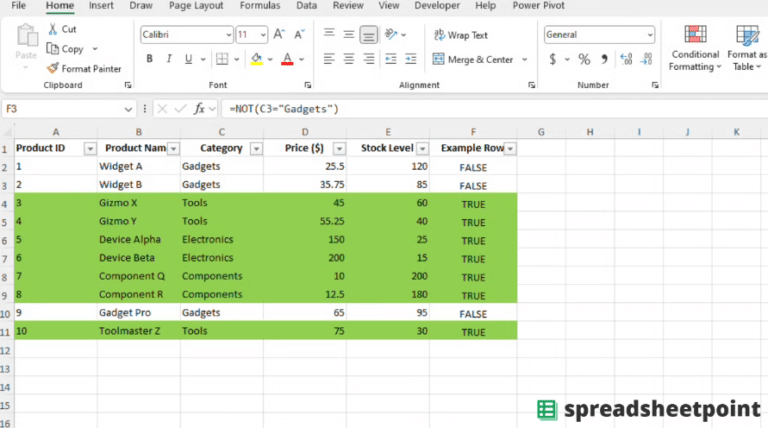Increase font size with the larger A icon

click(279, 34)
